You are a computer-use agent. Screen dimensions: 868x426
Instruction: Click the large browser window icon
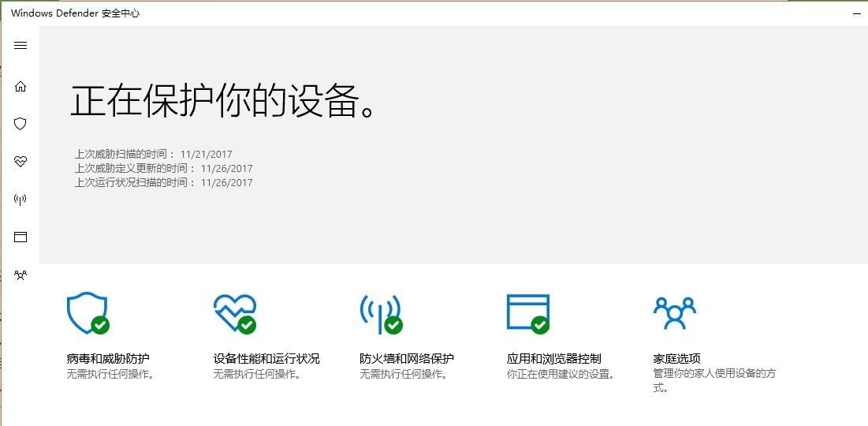point(528,313)
